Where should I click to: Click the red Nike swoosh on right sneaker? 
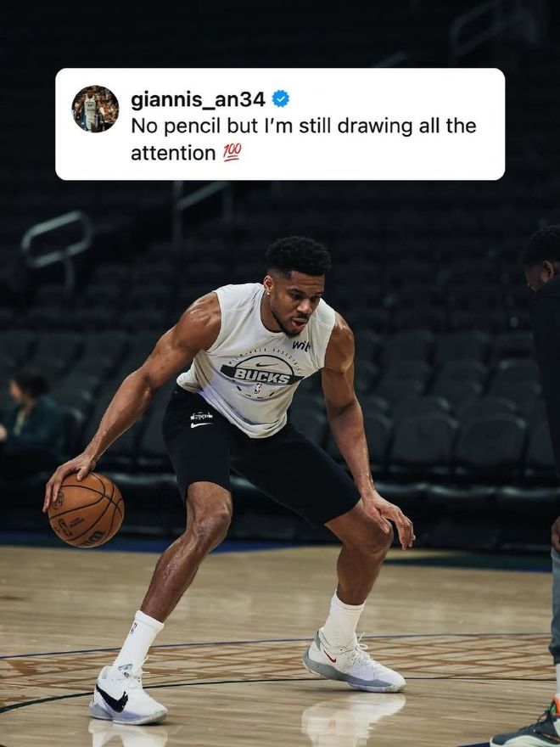point(329,656)
